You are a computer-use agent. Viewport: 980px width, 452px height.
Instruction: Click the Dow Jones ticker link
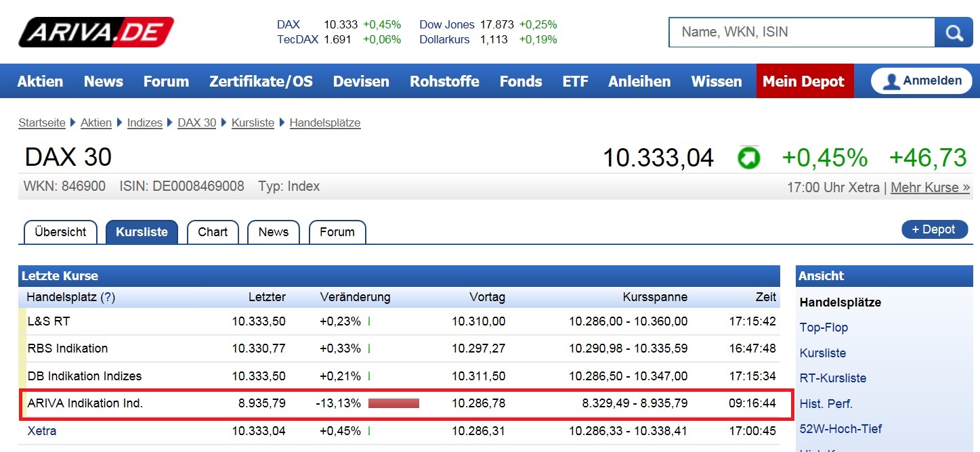pos(447,24)
